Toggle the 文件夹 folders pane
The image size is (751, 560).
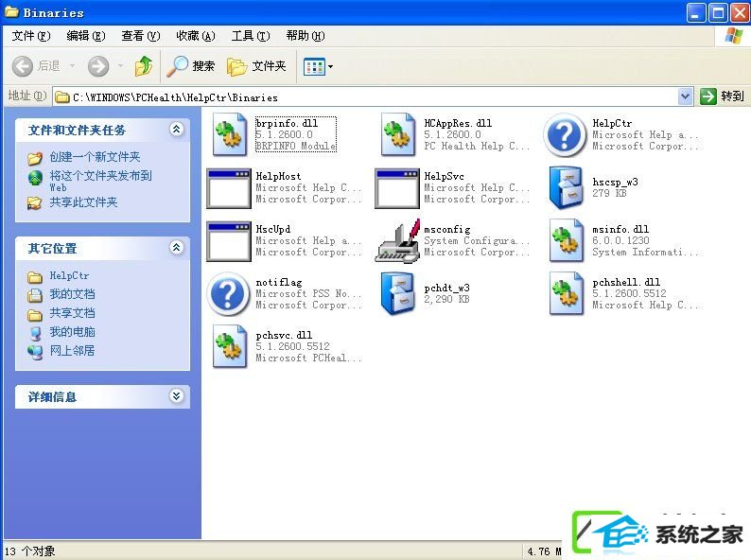[x=256, y=66]
